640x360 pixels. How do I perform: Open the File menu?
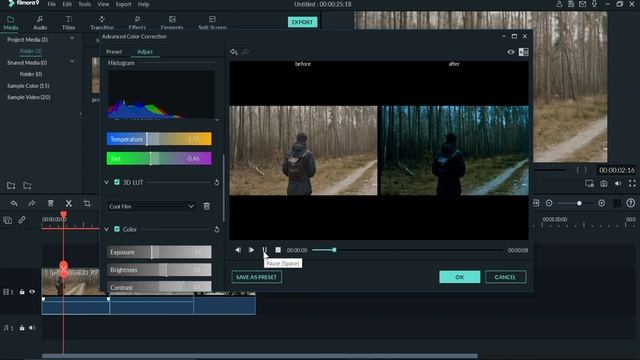tap(51, 4)
